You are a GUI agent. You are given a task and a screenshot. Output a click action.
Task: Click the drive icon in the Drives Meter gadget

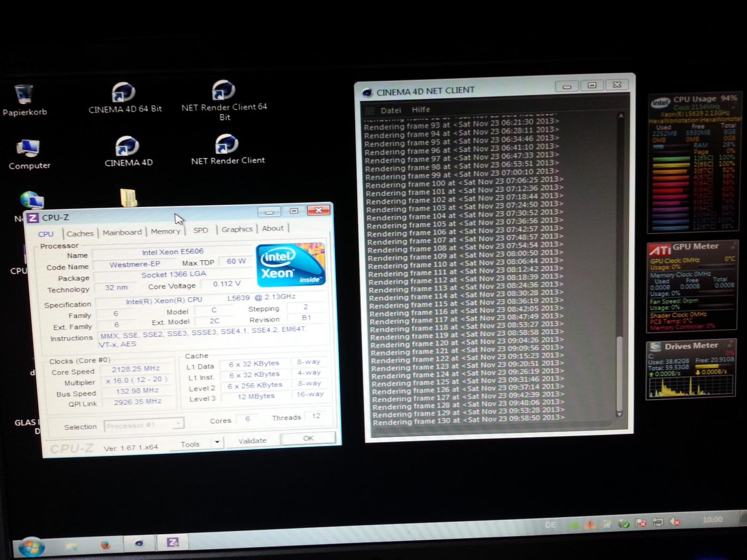click(655, 348)
